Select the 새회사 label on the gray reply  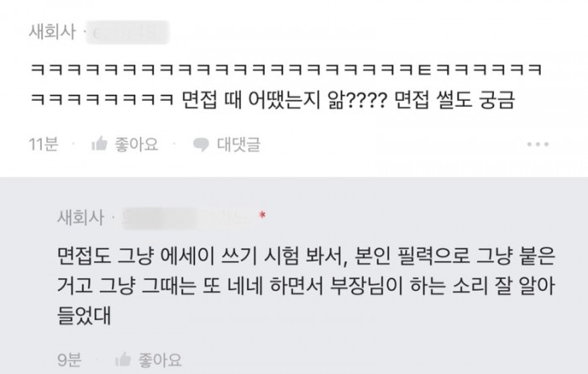coord(81,217)
